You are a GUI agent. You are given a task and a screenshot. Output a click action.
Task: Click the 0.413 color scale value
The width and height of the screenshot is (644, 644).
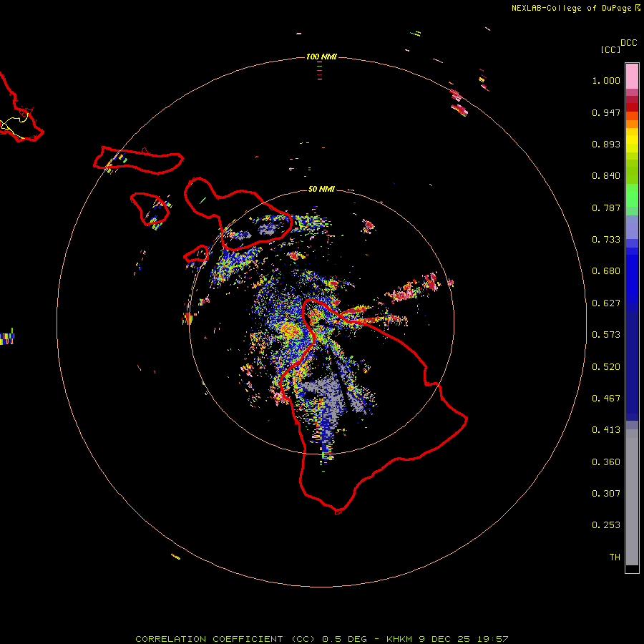coord(606,430)
